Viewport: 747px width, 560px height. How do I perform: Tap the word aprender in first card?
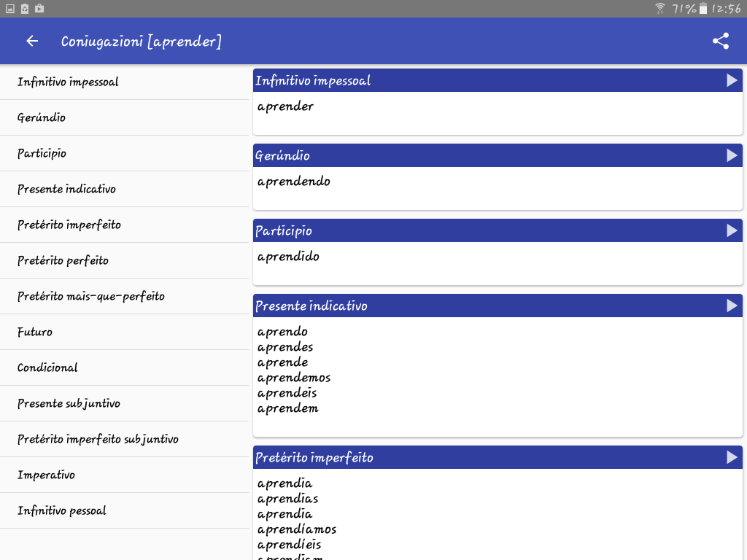[x=285, y=106]
